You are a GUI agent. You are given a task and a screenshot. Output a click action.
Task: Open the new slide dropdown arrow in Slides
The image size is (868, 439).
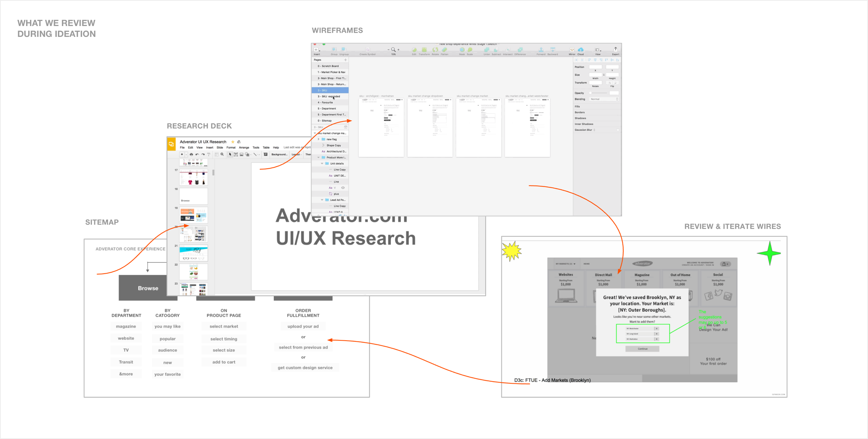point(186,155)
